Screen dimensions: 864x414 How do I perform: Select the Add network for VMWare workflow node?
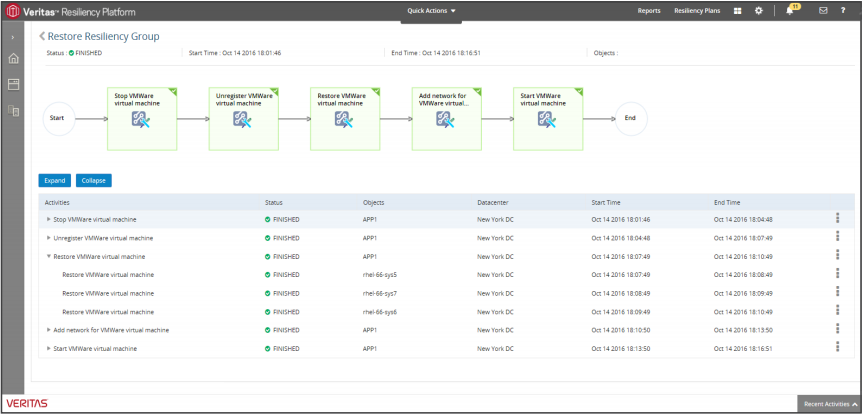click(x=444, y=118)
